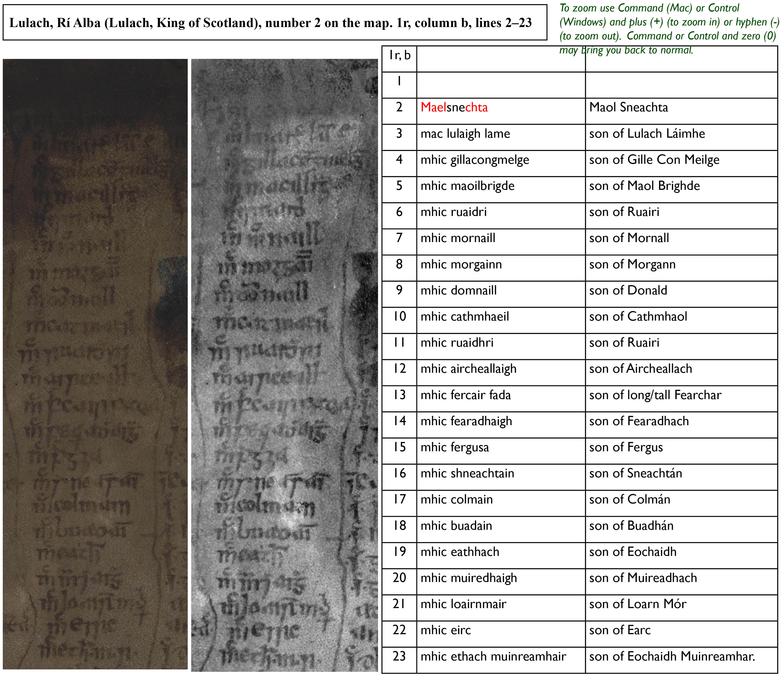Click 'mhic fercair fada' cell
The width and height of the screenshot is (784, 688).
click(501, 399)
